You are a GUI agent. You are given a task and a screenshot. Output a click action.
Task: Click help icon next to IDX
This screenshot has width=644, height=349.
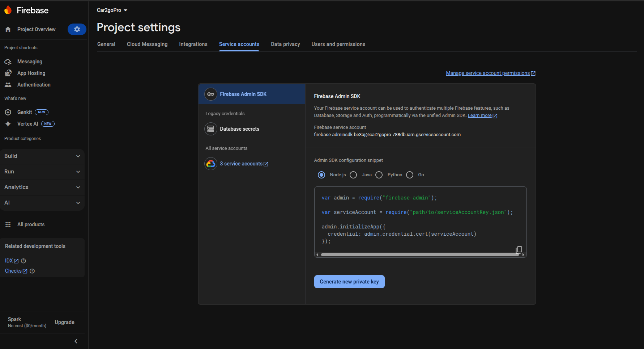click(24, 261)
